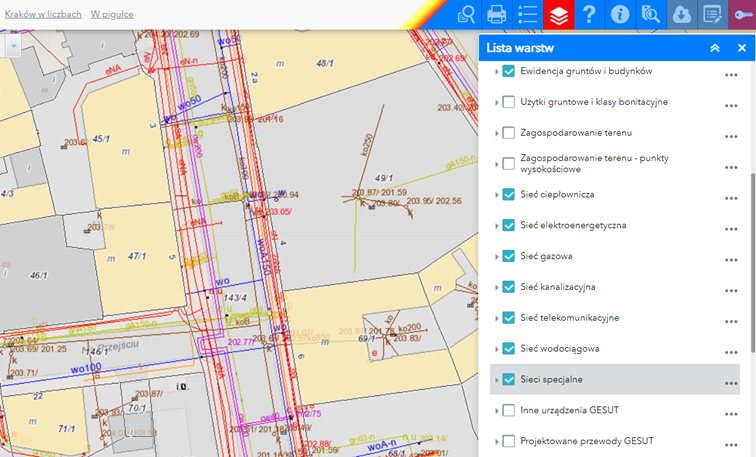Open options menu for Zagospodarowanie terenu

pyautogui.click(x=731, y=136)
